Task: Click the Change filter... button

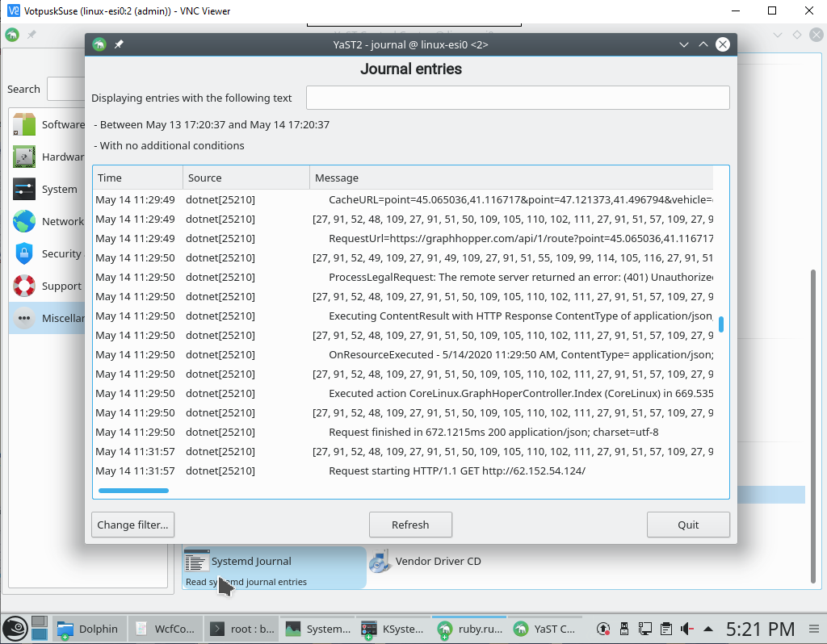Action: 133,525
